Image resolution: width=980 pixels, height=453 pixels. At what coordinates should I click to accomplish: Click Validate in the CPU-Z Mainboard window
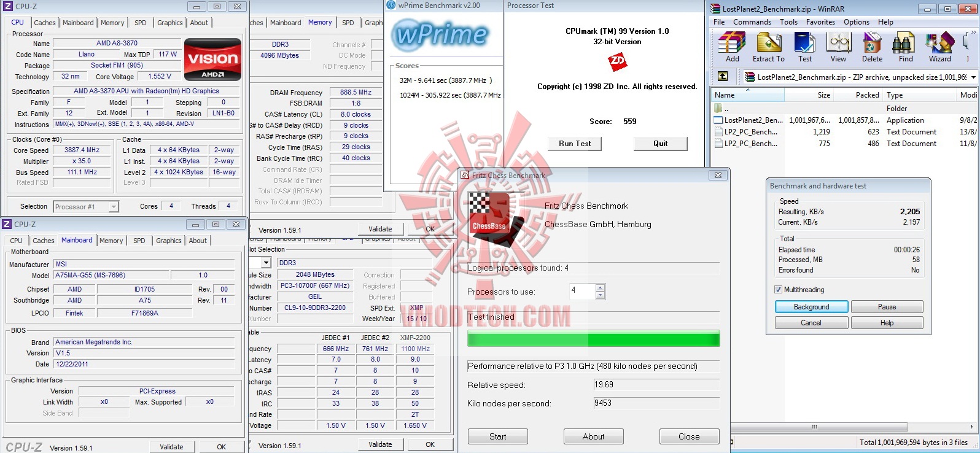coord(171,447)
